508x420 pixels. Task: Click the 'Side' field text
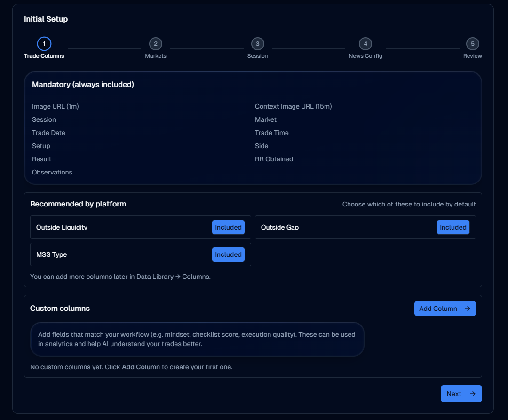tap(262, 146)
